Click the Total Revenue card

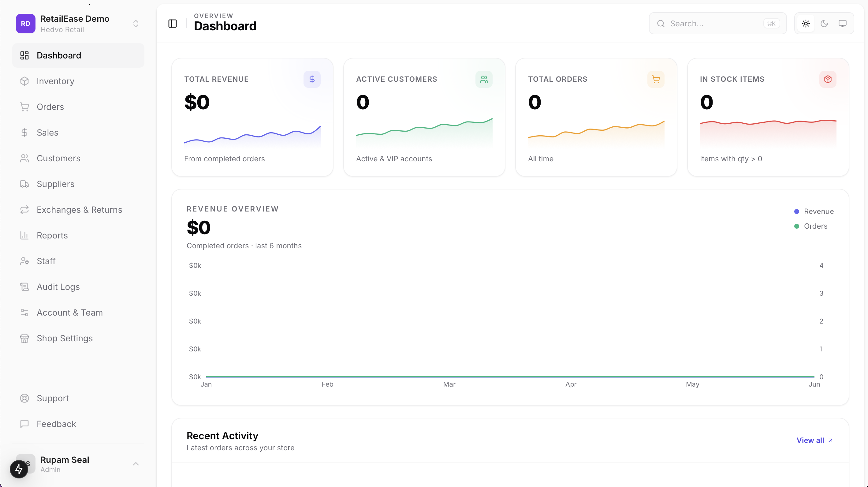coord(252,117)
